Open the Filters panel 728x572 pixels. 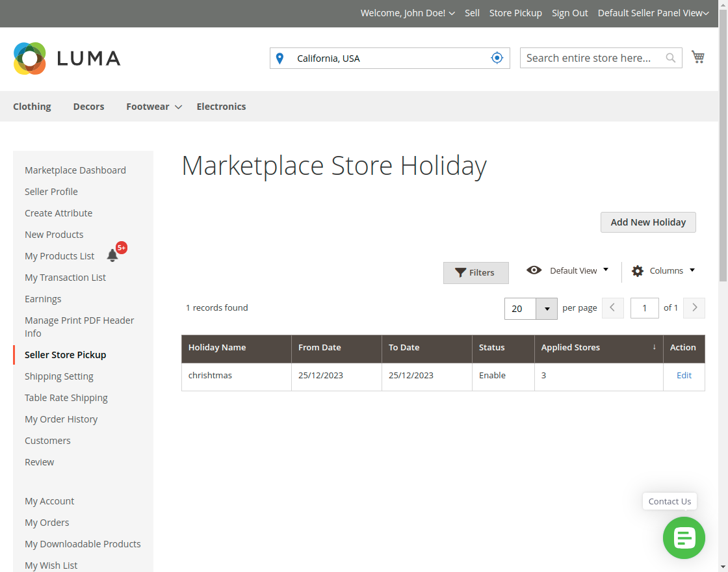476,272
